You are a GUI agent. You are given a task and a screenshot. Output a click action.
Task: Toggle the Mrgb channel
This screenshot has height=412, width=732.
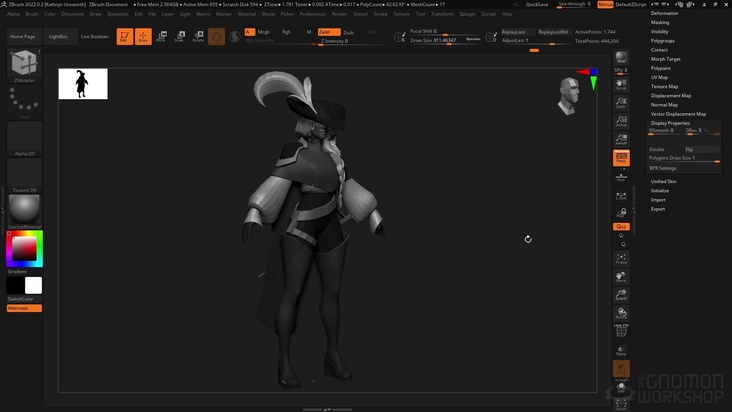click(264, 32)
